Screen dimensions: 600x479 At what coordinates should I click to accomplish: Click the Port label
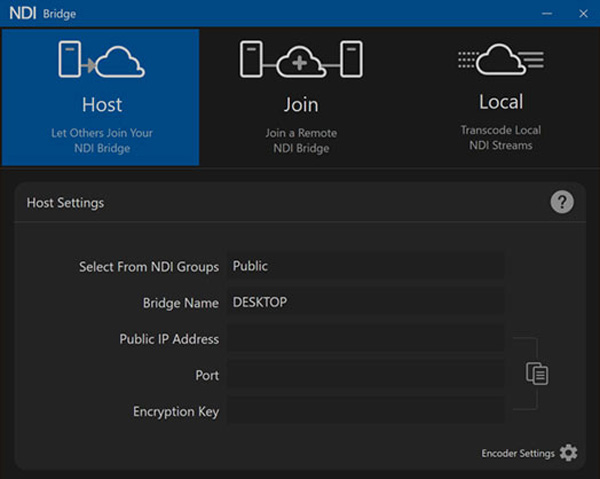pyautogui.click(x=207, y=375)
